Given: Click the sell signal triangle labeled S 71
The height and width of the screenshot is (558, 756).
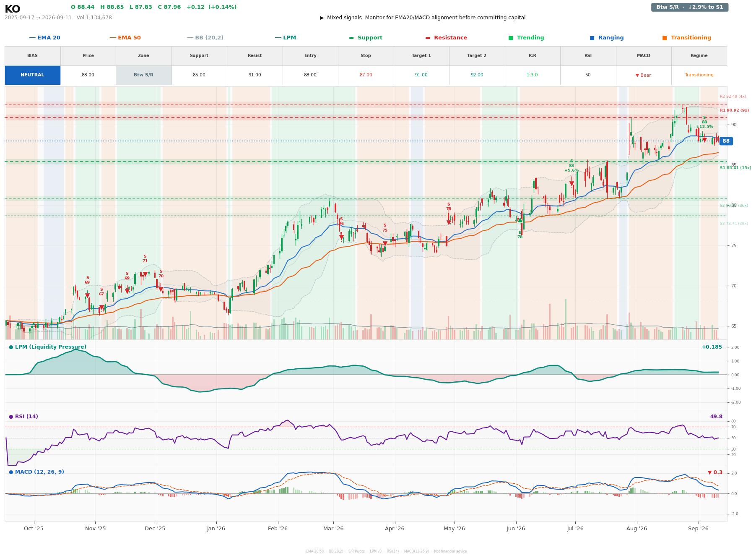Looking at the screenshot, I should (x=145, y=274).
